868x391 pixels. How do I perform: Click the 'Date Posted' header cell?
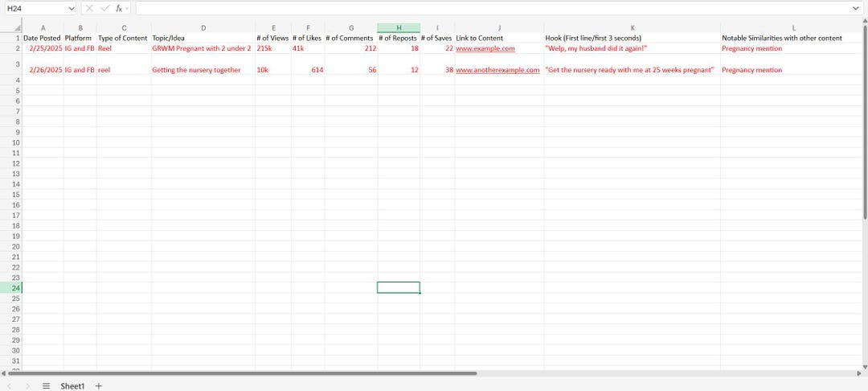pyautogui.click(x=43, y=38)
